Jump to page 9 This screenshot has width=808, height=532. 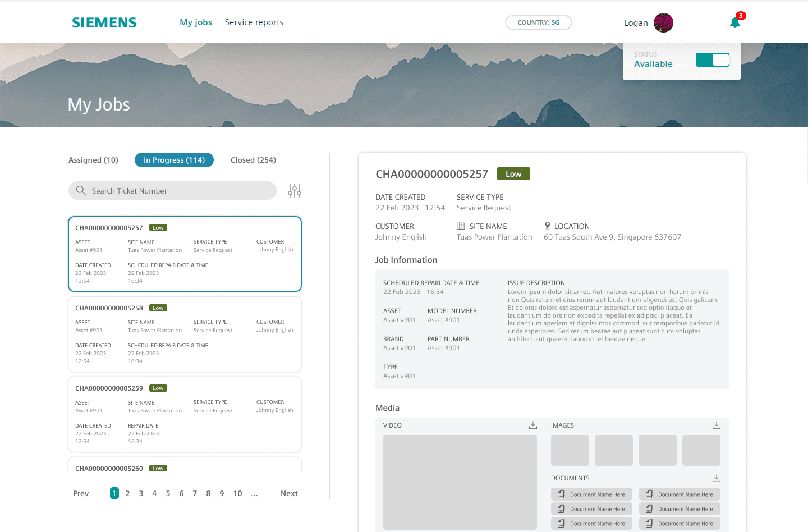(x=222, y=493)
